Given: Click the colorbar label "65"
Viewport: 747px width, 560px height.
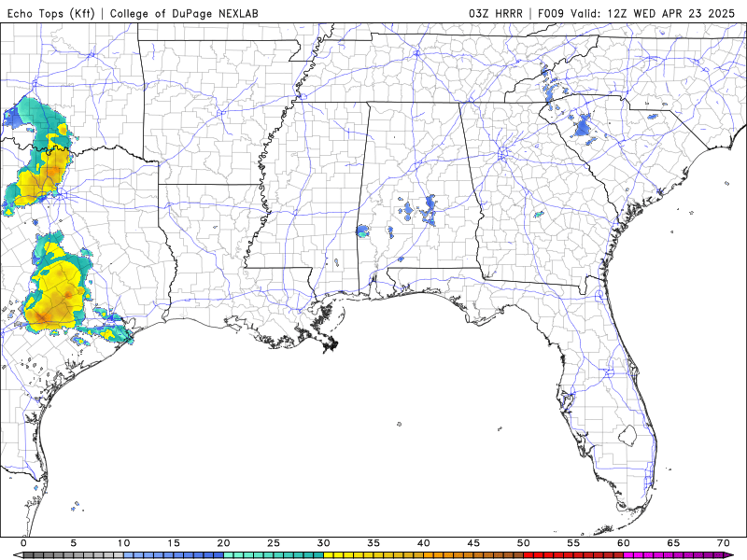Looking at the screenshot, I should pos(673,543).
